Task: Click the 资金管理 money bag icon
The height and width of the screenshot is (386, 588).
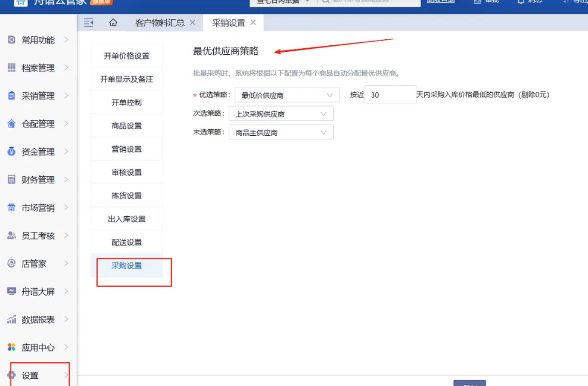Action: [11, 152]
